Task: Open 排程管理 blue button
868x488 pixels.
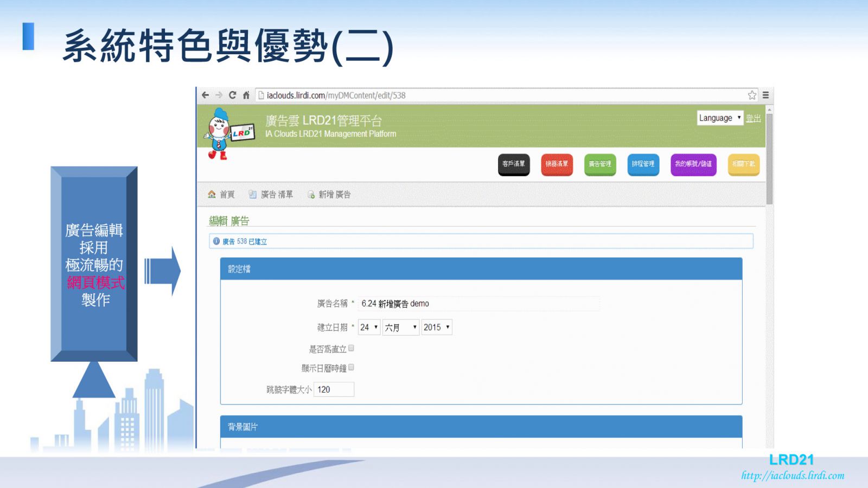Action: pos(643,164)
